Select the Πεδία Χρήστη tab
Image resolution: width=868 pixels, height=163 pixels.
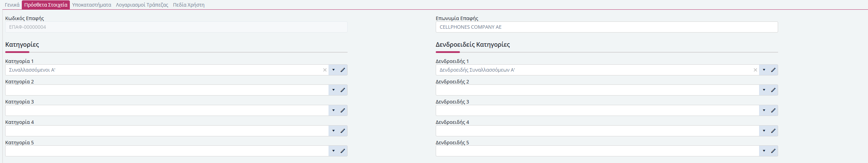[189, 5]
